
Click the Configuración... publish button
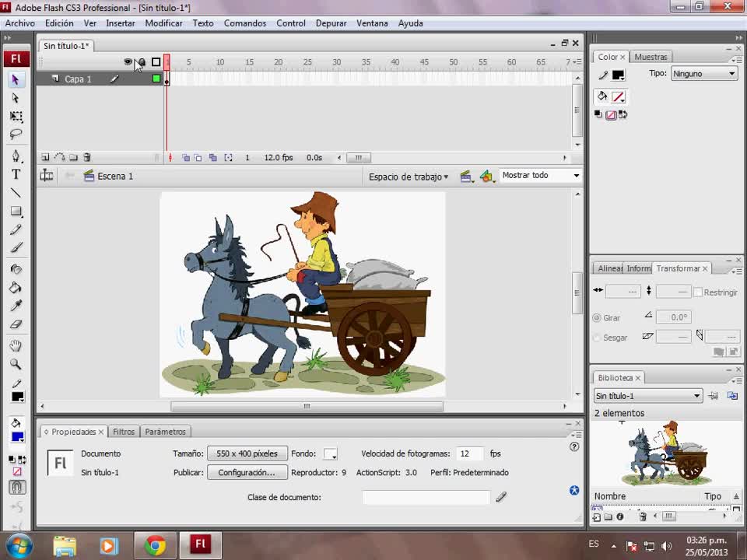(247, 472)
